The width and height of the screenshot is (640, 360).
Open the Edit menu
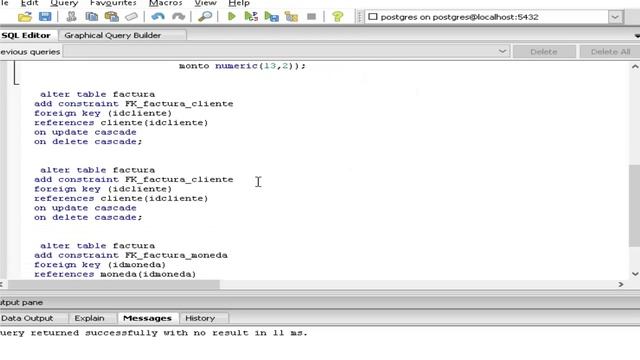click(29, 3)
